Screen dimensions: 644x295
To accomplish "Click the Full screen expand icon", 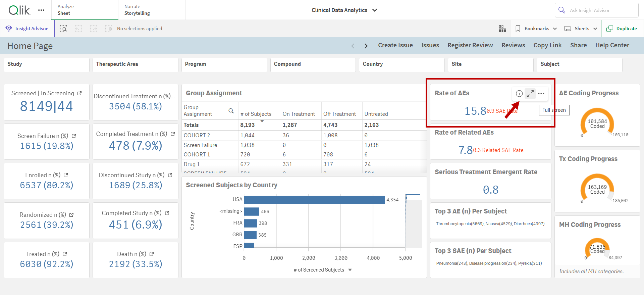I will [x=530, y=94].
